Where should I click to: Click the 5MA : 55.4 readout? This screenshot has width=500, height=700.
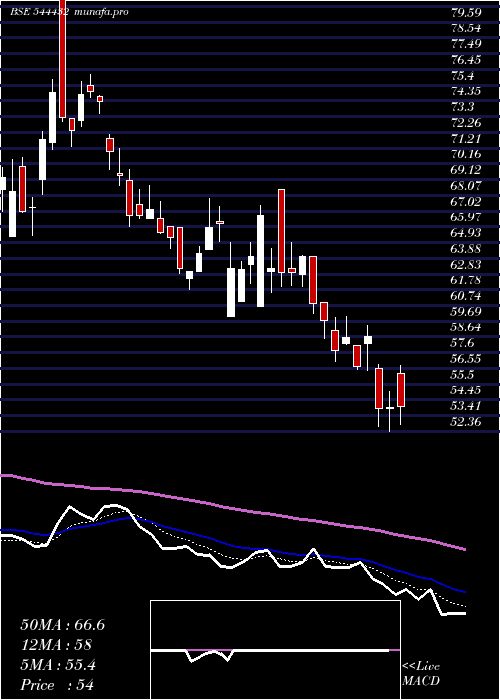click(x=58, y=665)
